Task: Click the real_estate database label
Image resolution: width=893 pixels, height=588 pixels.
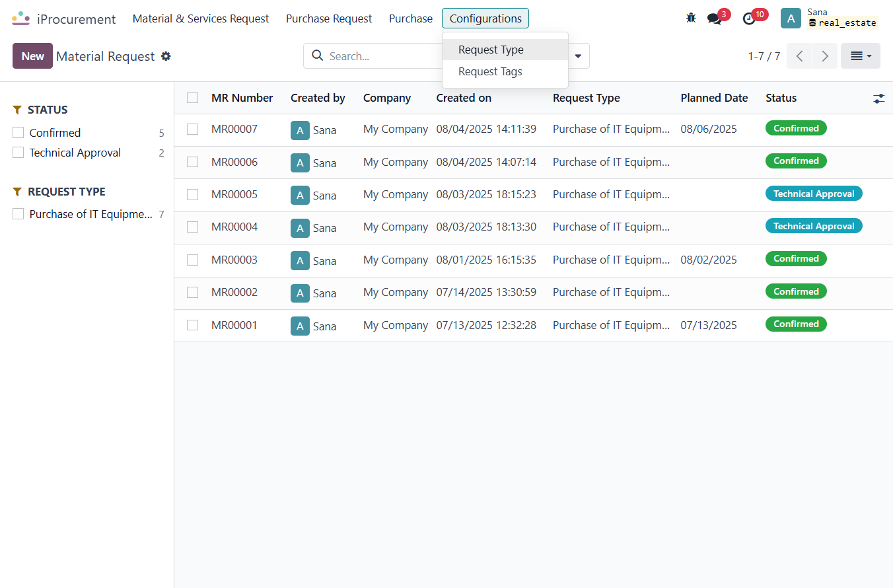Action: click(843, 23)
